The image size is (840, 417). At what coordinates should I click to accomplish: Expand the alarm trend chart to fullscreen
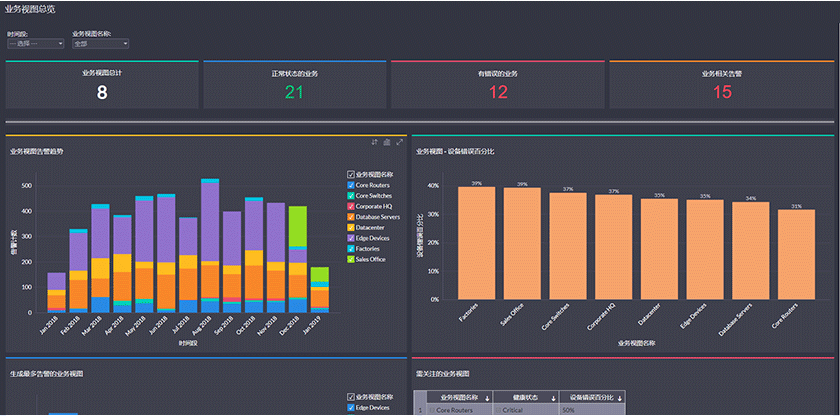pyautogui.click(x=399, y=142)
